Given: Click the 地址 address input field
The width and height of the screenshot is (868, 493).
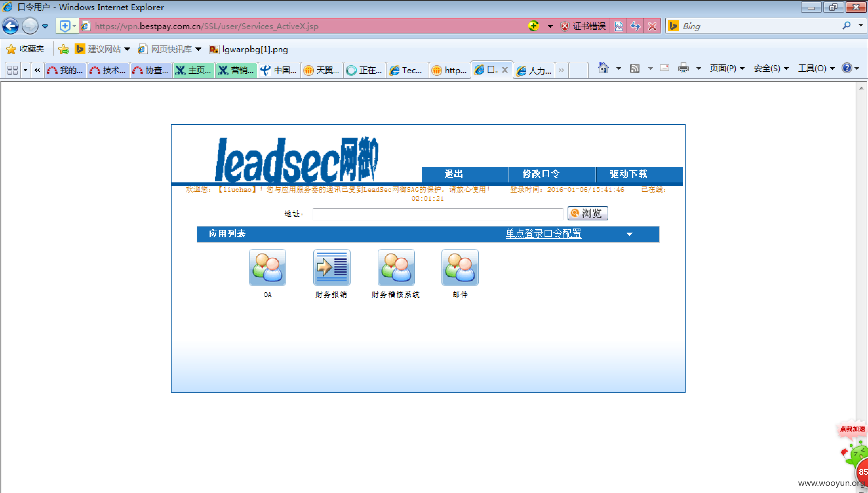Looking at the screenshot, I should click(x=438, y=214).
